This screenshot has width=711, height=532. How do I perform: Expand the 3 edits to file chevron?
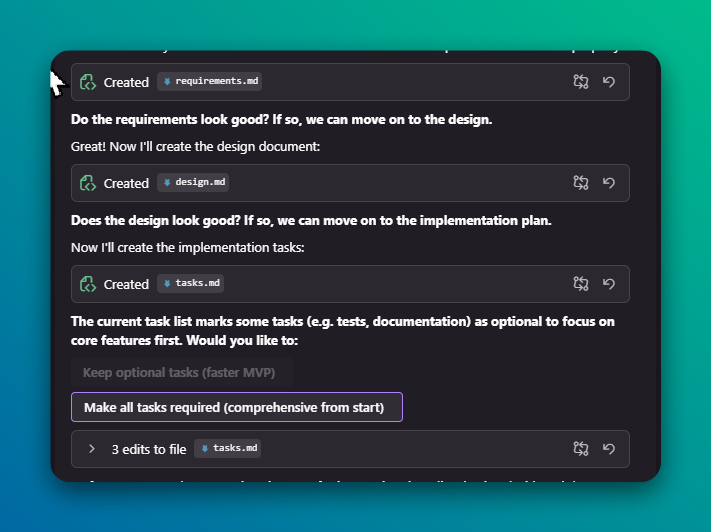click(92, 449)
